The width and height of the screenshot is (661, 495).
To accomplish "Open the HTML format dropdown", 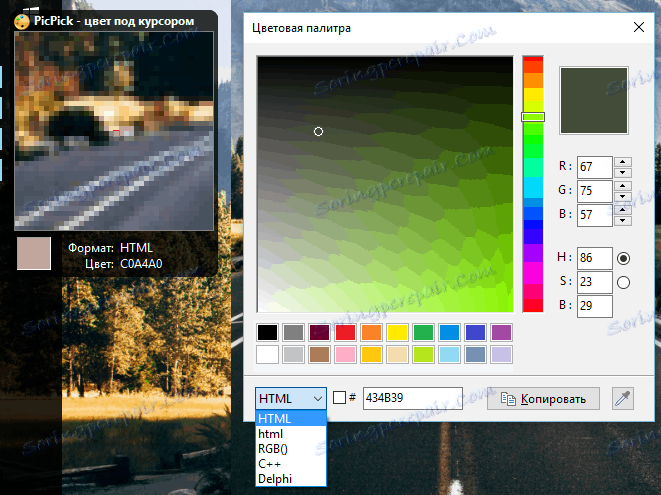I will tap(290, 398).
